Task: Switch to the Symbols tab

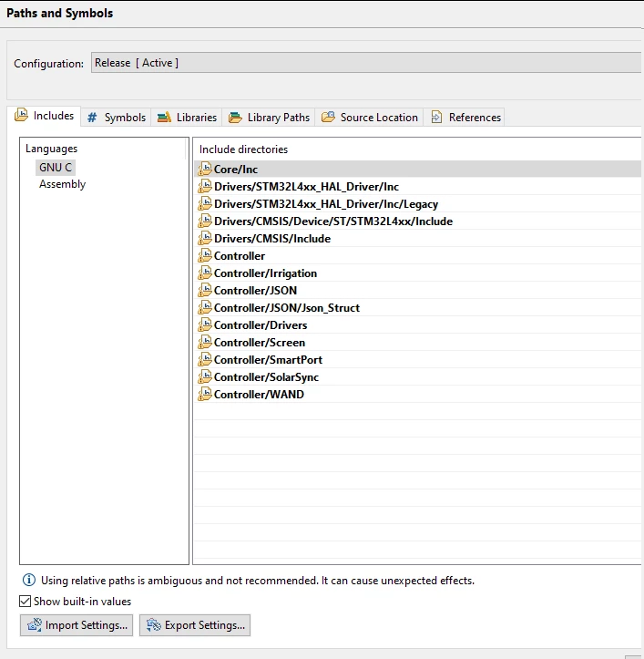Action: (x=116, y=118)
